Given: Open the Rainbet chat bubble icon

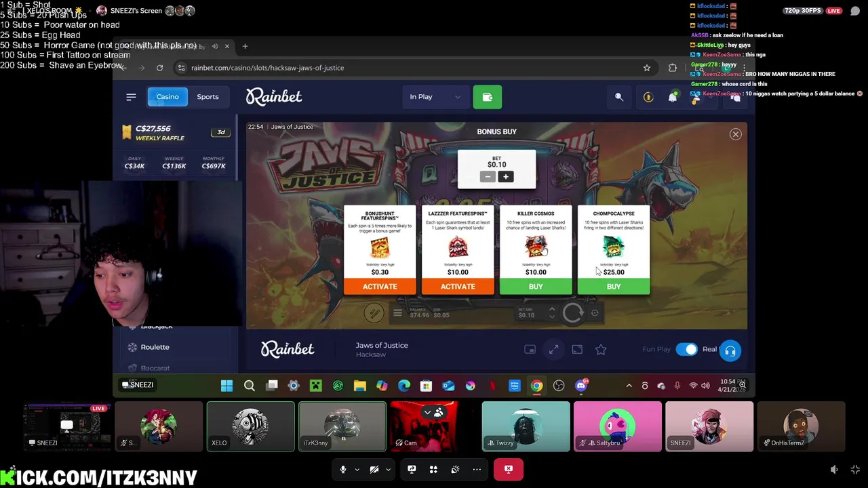Looking at the screenshot, I should coord(736,98).
